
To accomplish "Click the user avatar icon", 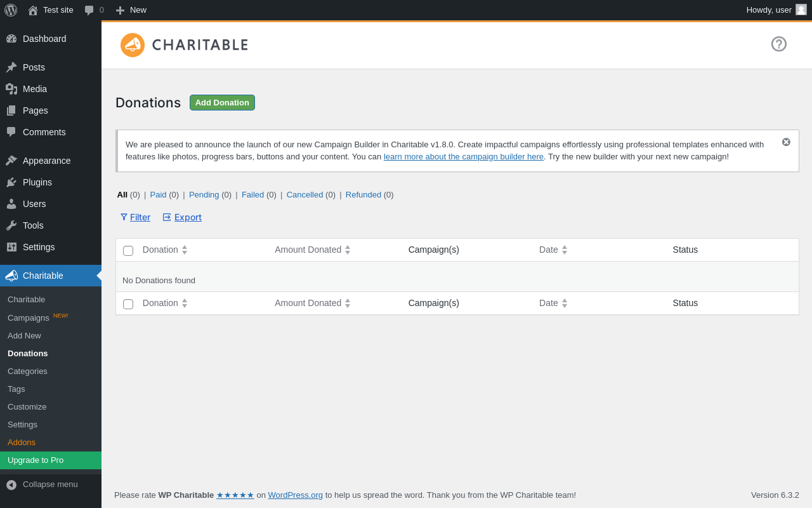I will [801, 10].
